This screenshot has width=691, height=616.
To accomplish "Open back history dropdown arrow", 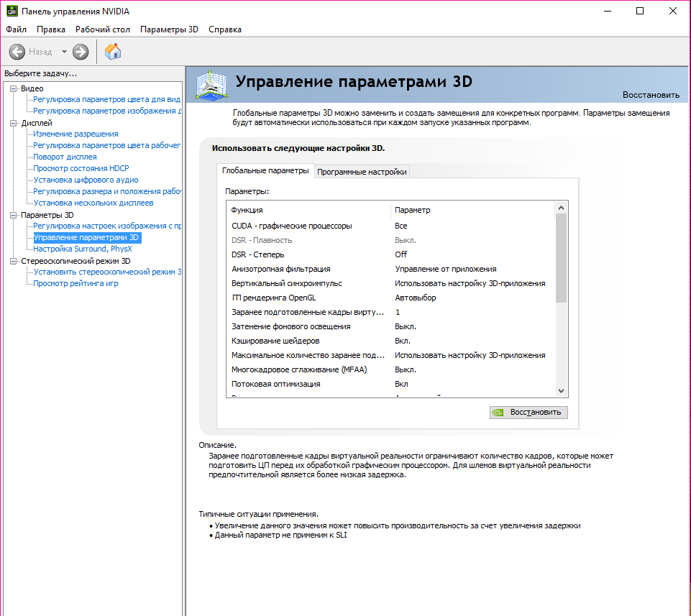I will tap(64, 52).
